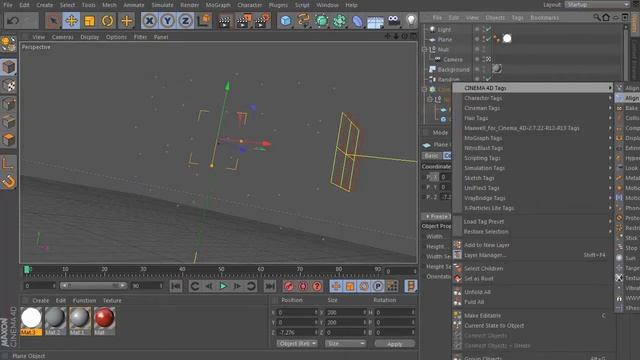Open Render Settings clapperboard icon
This screenshot has width=640, height=360.
(262, 21)
